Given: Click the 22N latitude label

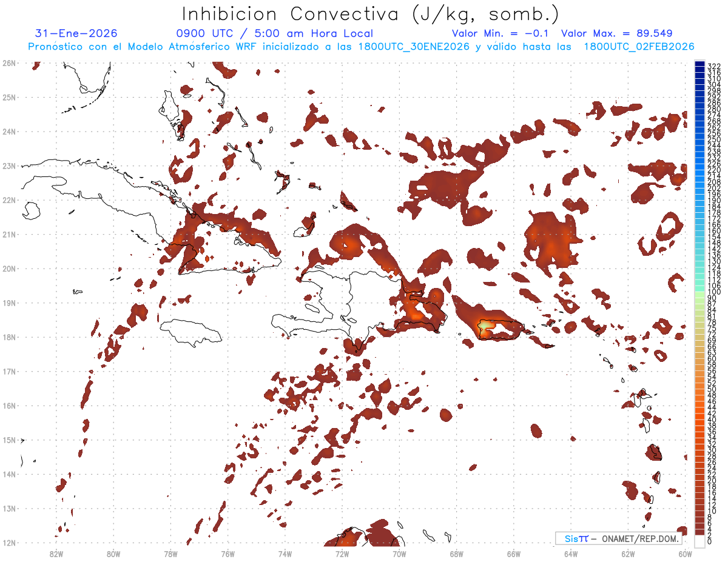Looking at the screenshot, I should click(9, 200).
